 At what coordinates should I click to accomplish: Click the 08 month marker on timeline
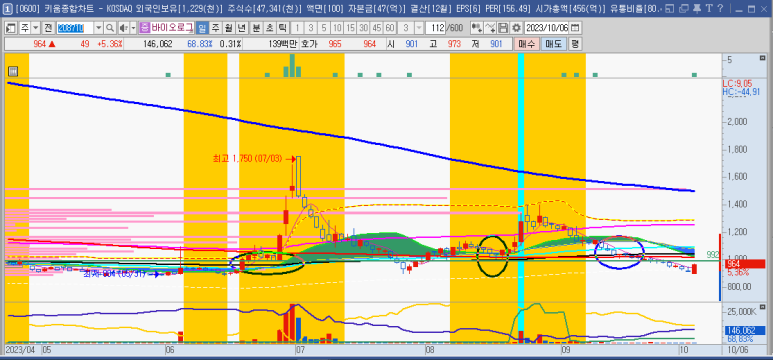[x=430, y=349]
